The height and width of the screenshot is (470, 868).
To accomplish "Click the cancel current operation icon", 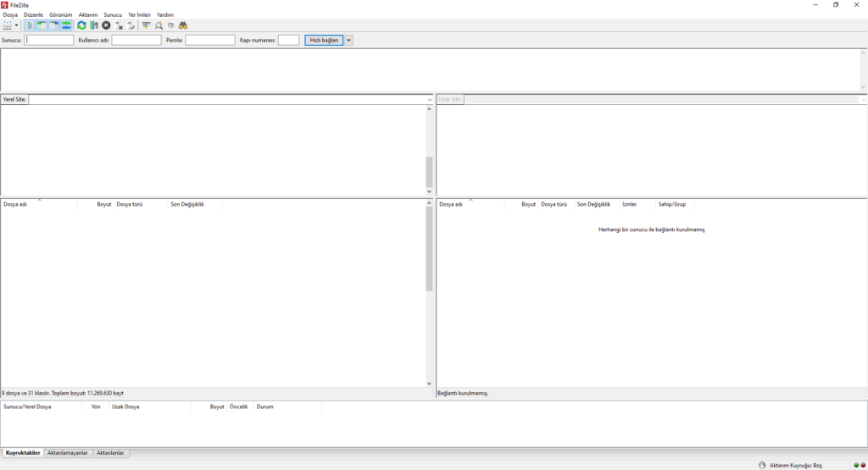I will (106, 25).
